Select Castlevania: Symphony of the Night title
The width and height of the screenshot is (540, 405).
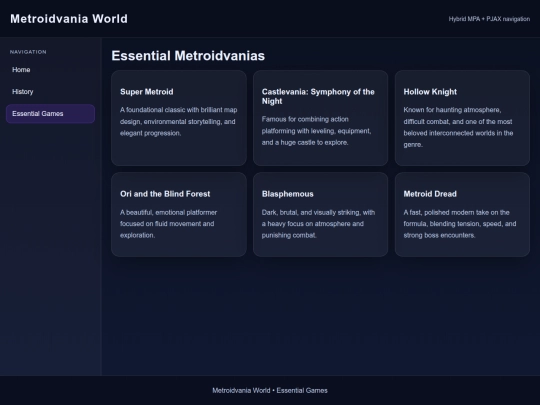pyautogui.click(x=318, y=96)
